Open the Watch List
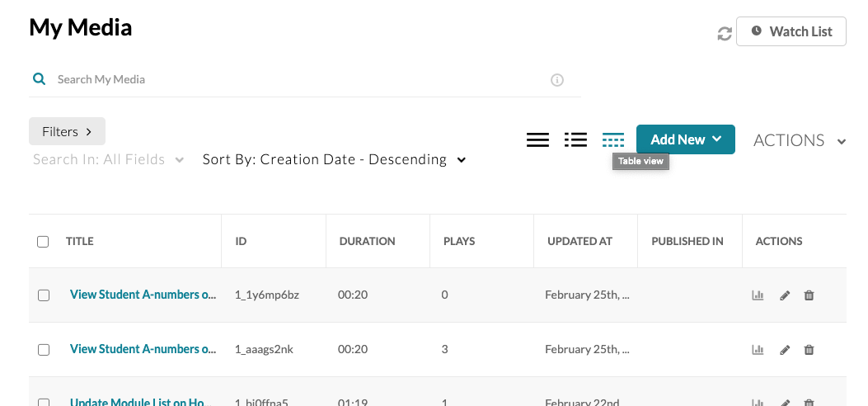868x406 pixels. (791, 31)
